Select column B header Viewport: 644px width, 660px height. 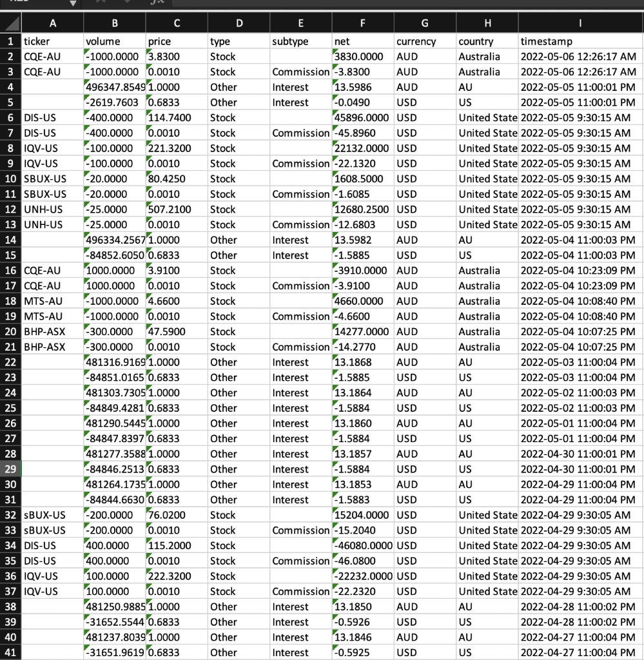pyautogui.click(x=115, y=23)
